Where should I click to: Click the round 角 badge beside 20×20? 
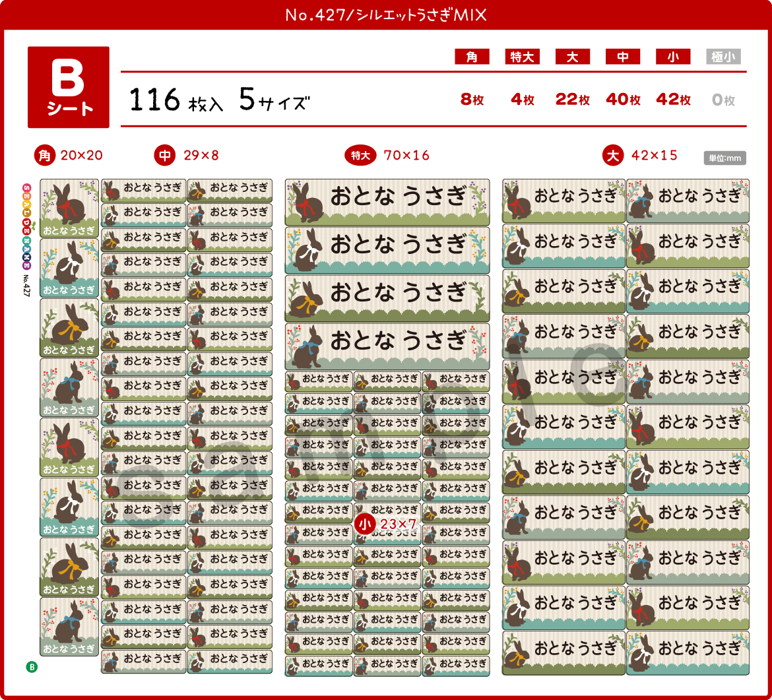(x=45, y=156)
